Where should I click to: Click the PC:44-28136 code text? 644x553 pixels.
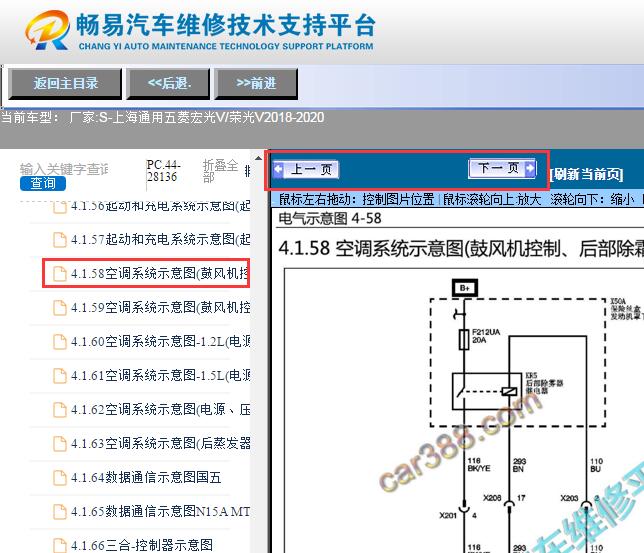[x=163, y=171]
